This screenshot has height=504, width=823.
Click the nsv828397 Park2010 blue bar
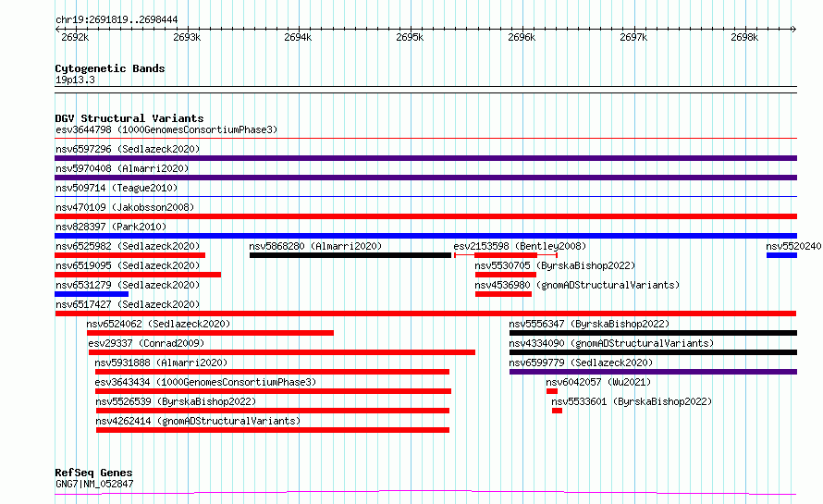(x=425, y=236)
